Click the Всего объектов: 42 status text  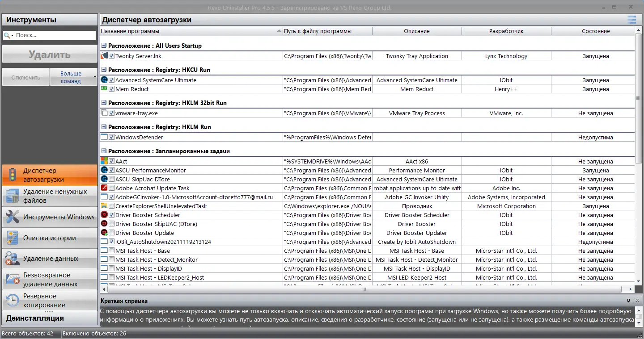coord(27,334)
